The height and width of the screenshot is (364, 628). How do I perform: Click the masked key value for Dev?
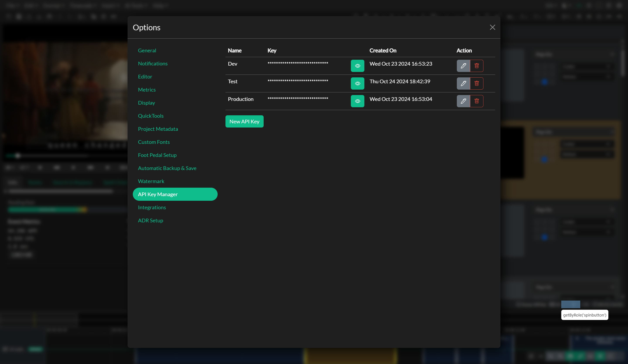point(298,63)
